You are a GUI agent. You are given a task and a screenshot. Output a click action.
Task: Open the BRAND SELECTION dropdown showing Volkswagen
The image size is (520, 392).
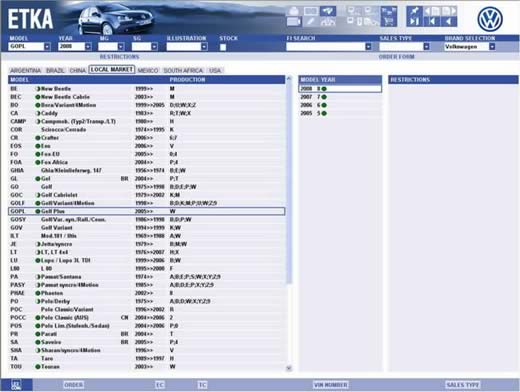click(x=492, y=47)
